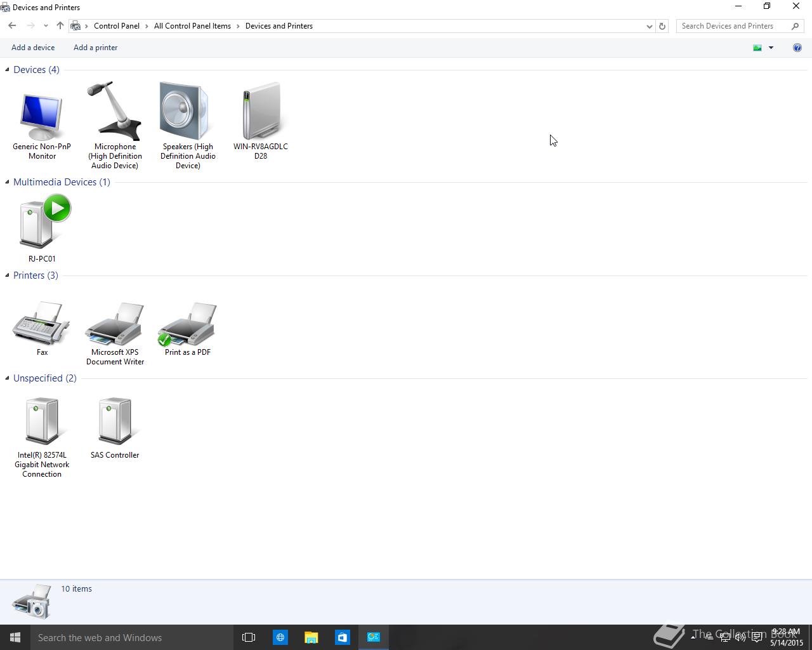Viewport: 812px width, 650px height.
Task: Open the address bar history dropdown
Action: (649, 26)
